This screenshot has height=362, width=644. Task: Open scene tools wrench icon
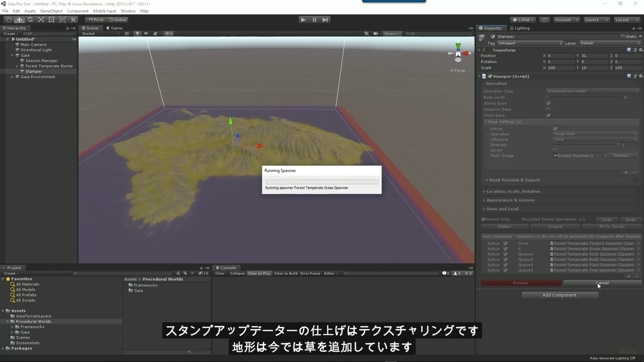367,33
